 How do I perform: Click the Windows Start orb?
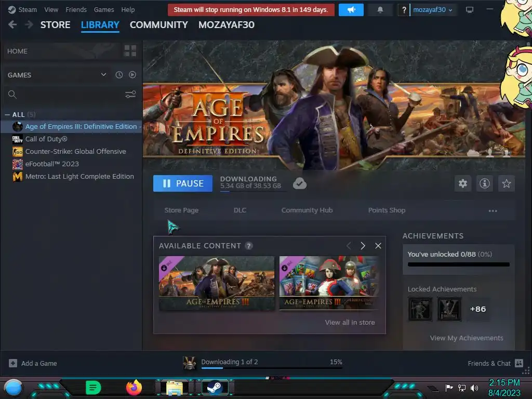click(x=13, y=388)
